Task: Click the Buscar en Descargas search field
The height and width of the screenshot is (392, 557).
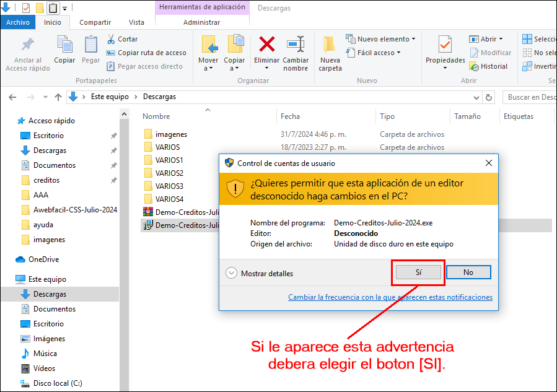Action: click(x=530, y=97)
